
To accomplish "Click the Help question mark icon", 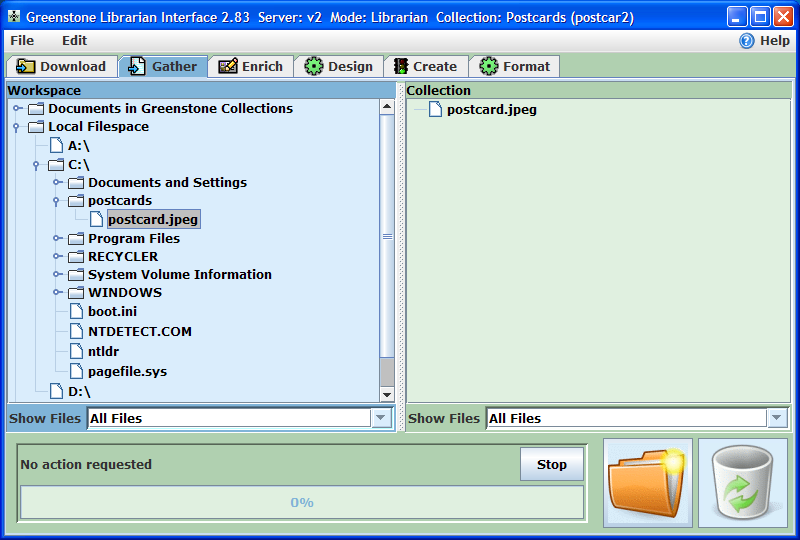I will coord(746,41).
